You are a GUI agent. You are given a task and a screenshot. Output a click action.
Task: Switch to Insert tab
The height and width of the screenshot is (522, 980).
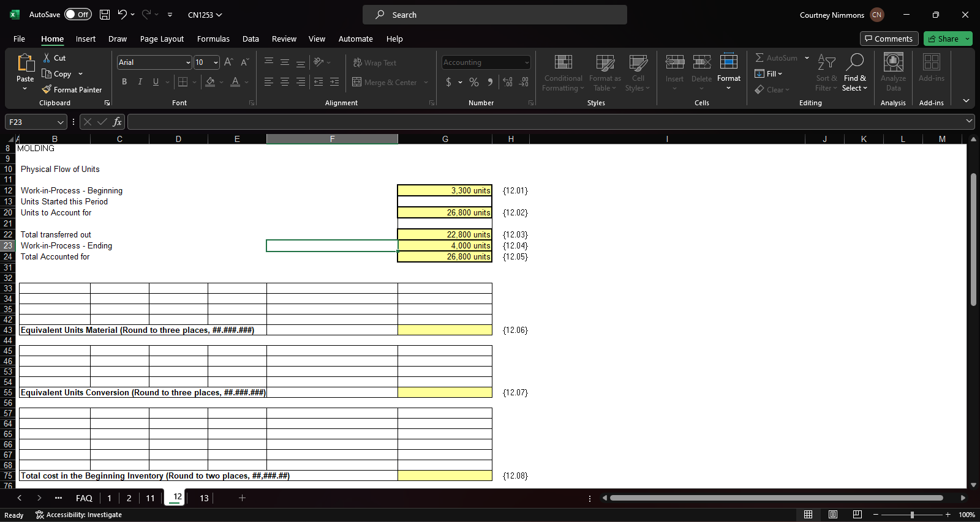86,39
